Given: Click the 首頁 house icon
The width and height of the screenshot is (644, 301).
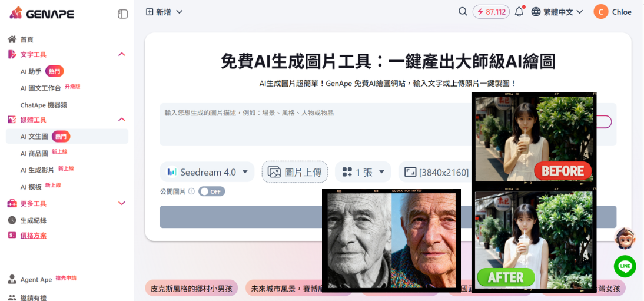Looking at the screenshot, I should [x=12, y=39].
